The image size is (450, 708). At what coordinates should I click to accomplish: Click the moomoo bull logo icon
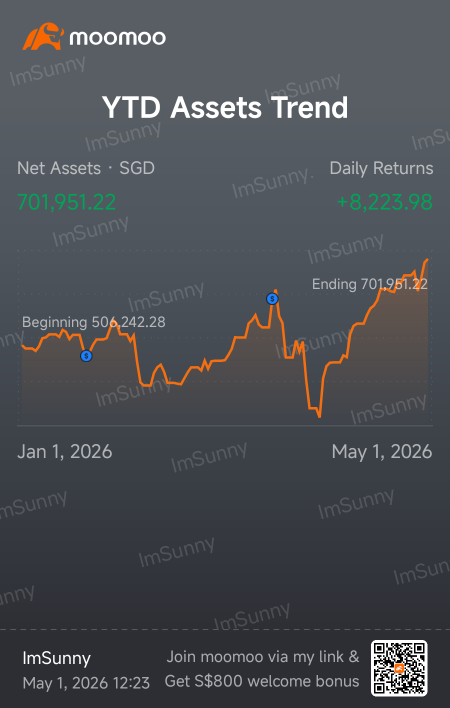[43, 37]
